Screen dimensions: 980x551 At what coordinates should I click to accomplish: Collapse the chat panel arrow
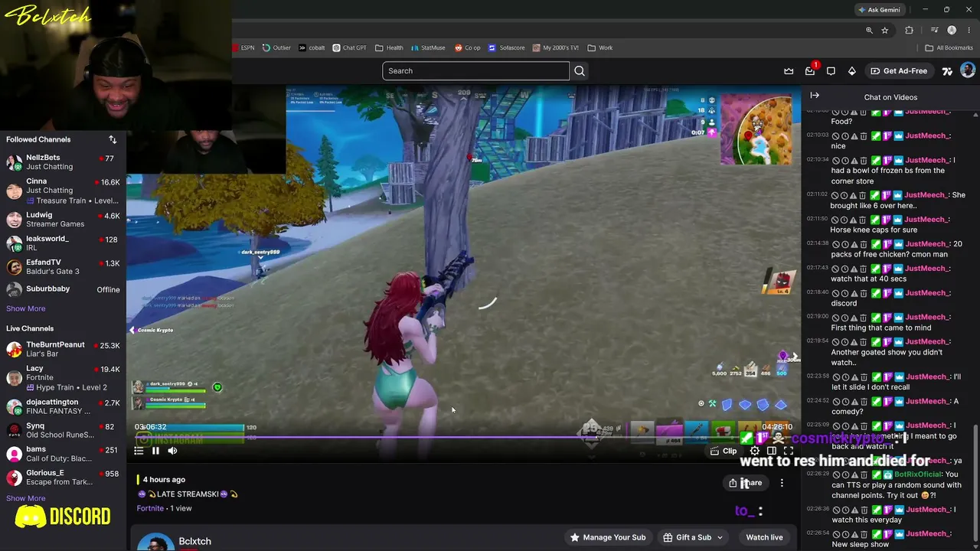tap(815, 96)
